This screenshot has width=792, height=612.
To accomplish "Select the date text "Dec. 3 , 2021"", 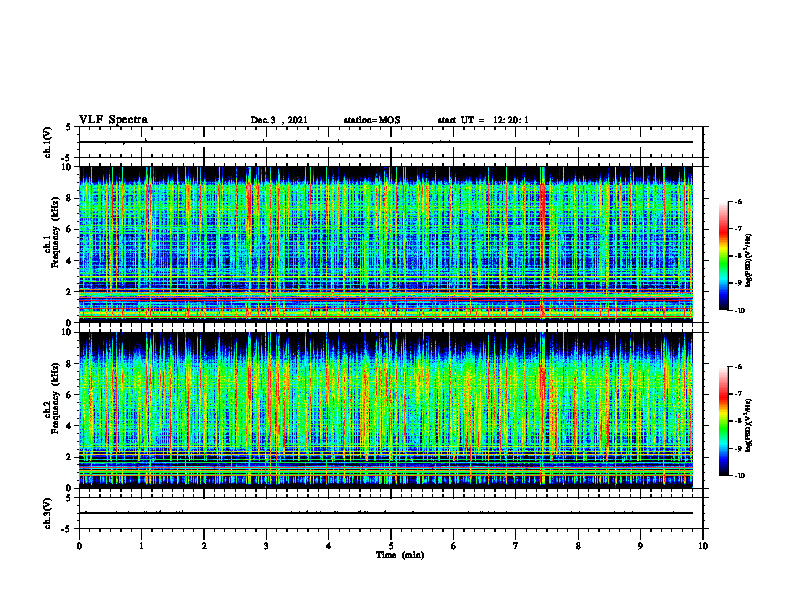I will [279, 120].
